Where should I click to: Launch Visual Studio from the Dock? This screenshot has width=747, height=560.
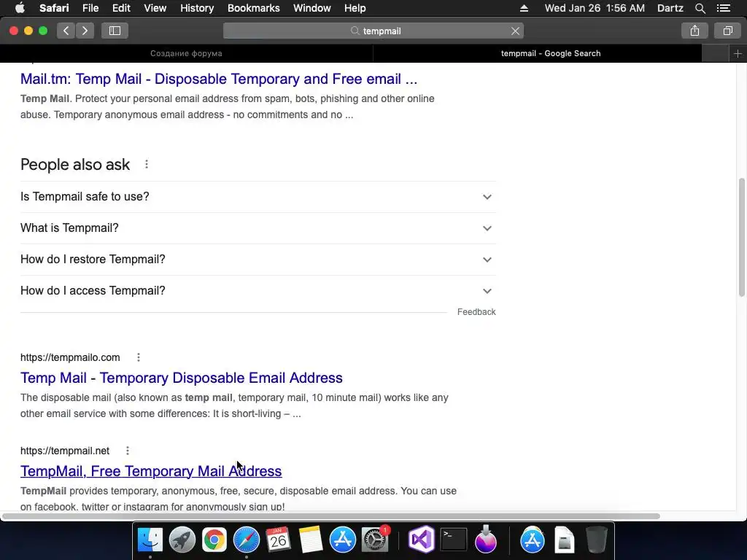pos(422,540)
